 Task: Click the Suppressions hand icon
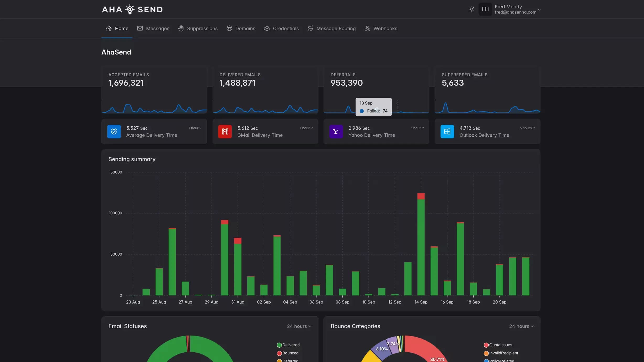[181, 28]
